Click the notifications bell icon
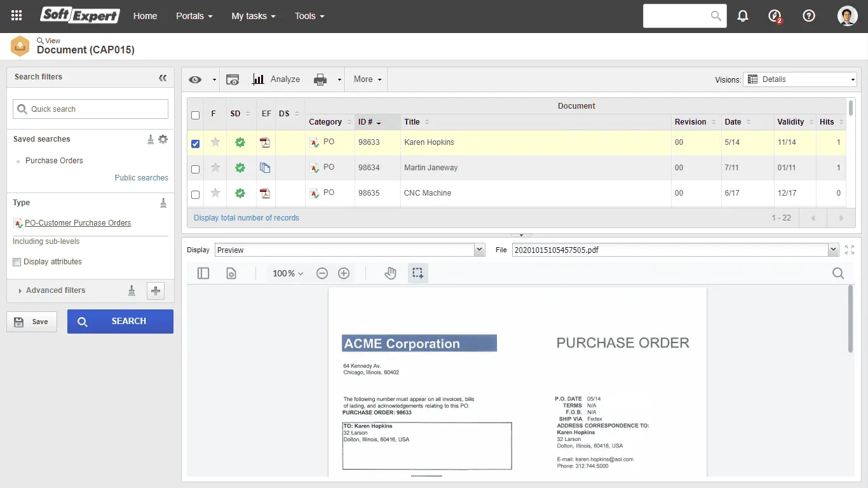 pos(742,16)
